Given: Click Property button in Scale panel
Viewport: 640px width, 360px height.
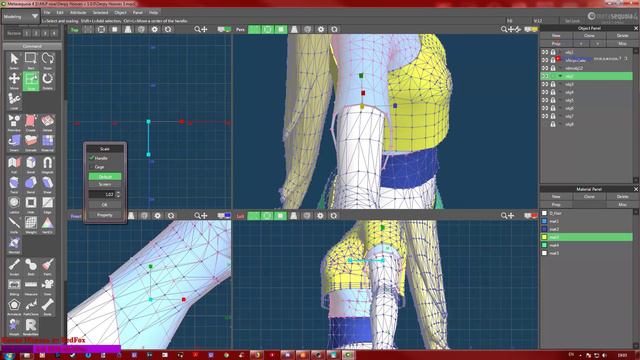Looking at the screenshot, I should tap(105, 215).
